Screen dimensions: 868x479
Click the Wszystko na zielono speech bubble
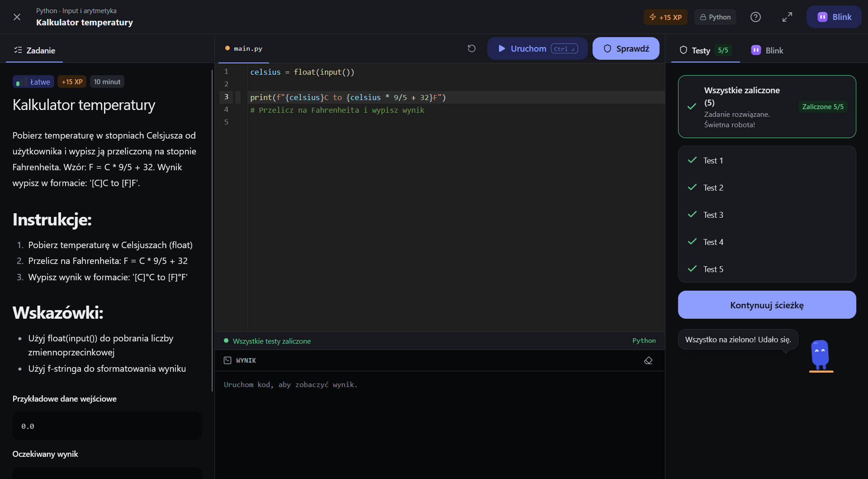738,339
